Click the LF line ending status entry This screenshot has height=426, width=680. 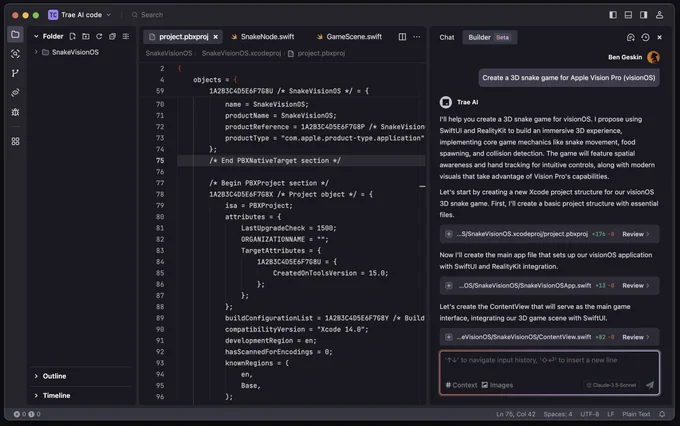pos(610,414)
